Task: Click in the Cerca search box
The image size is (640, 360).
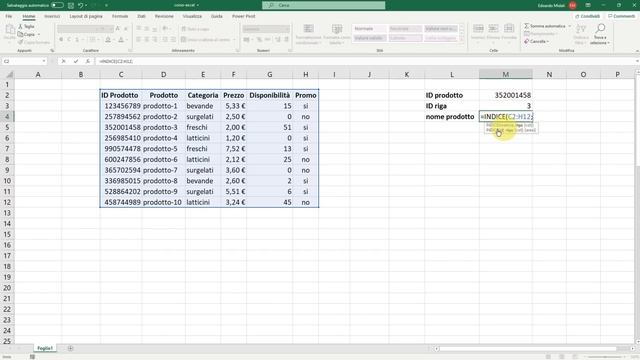Action: pos(323,5)
